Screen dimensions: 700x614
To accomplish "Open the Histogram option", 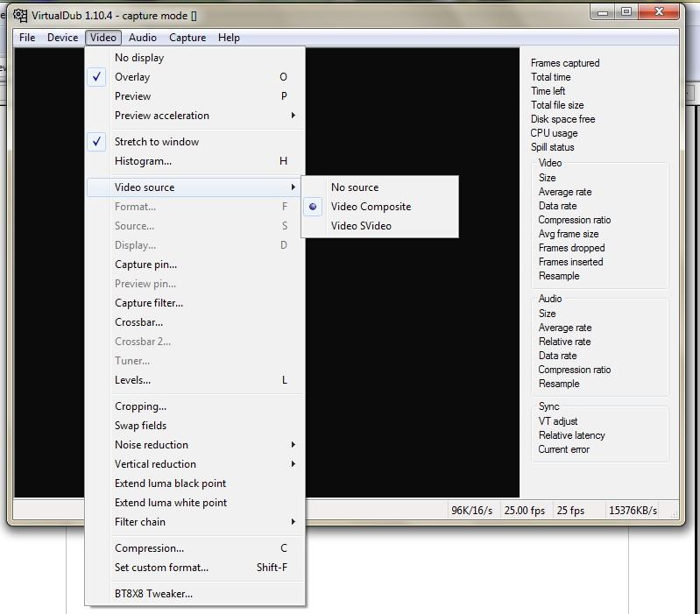I will pos(195,160).
